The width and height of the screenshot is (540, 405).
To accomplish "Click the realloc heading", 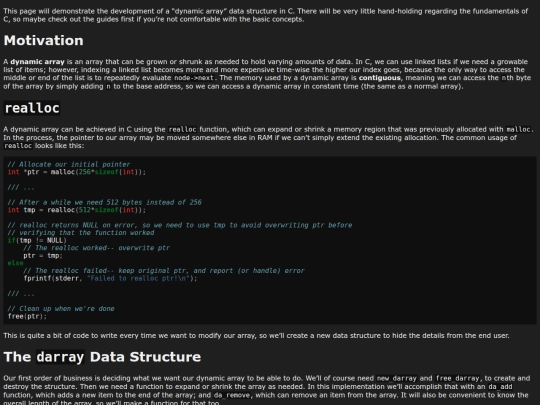I will click(x=32, y=108).
